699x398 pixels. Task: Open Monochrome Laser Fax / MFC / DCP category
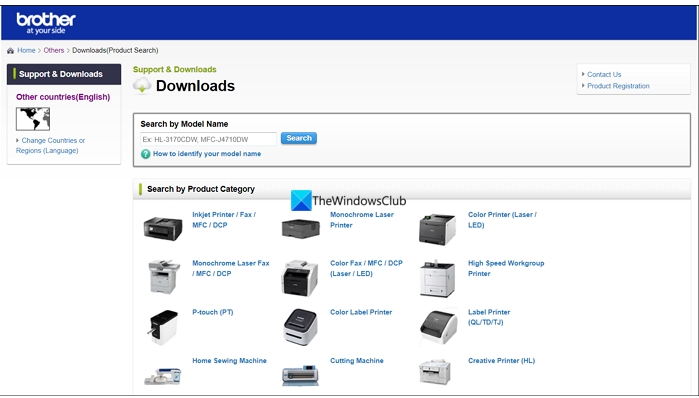230,268
